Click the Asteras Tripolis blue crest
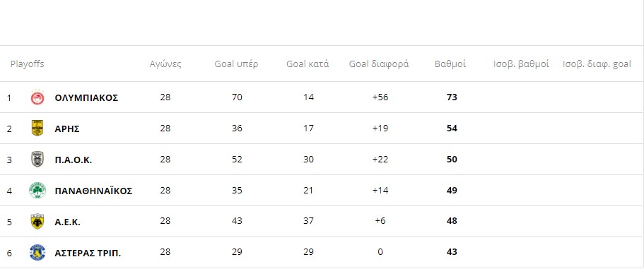Screen dimensions: 644x269 37,253
